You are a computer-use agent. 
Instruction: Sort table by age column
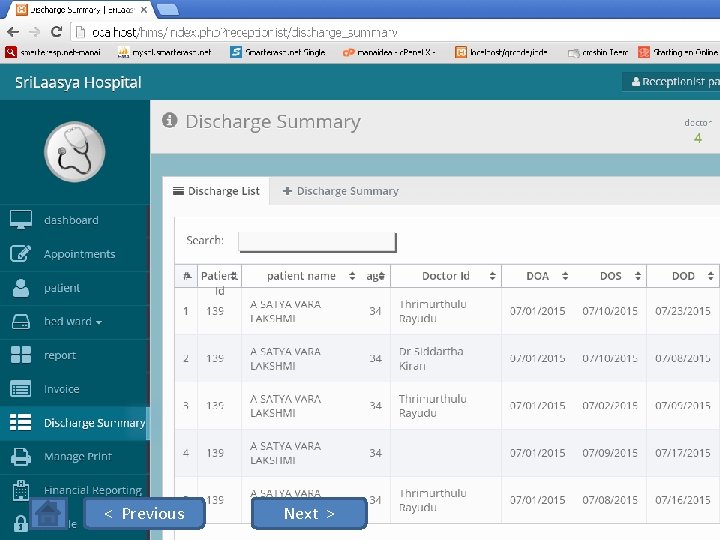pyautogui.click(x=376, y=276)
